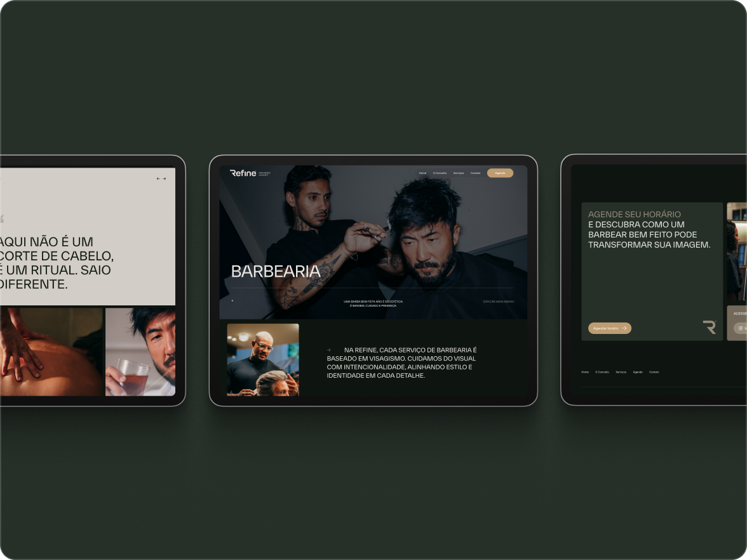
Task: Select the 'TRANSFORMAR SUA IMAGEM.' line
Action: (649, 245)
